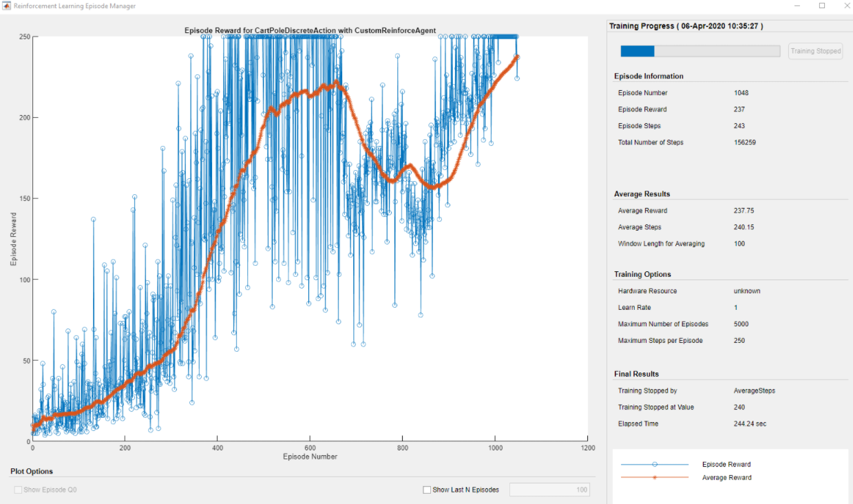The image size is (853, 504).
Task: Click the Episode Reward y-axis label
Action: [13, 239]
